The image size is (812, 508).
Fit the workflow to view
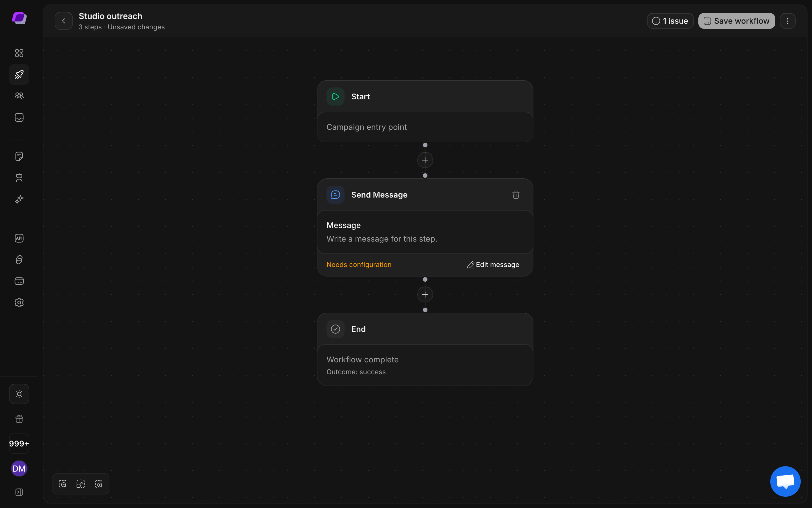[x=81, y=484]
